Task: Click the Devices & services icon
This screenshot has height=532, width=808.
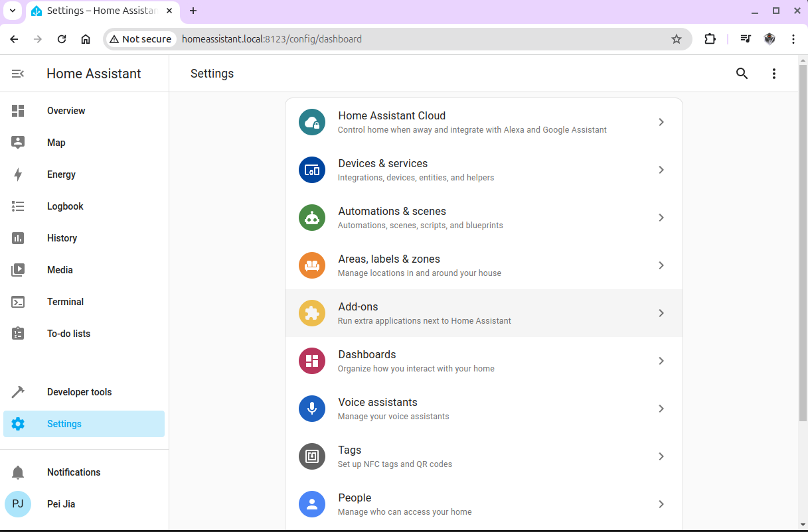Action: tap(312, 170)
